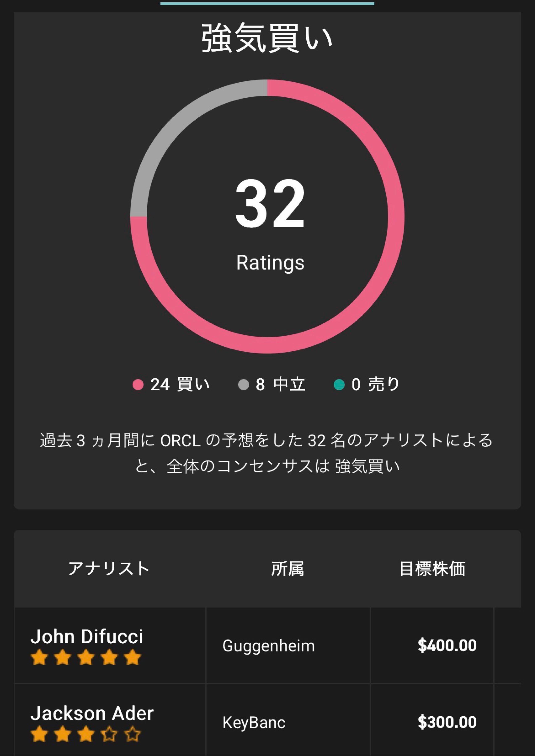Click Jackson Ader's star rating
This screenshot has width=535, height=756.
86,734
